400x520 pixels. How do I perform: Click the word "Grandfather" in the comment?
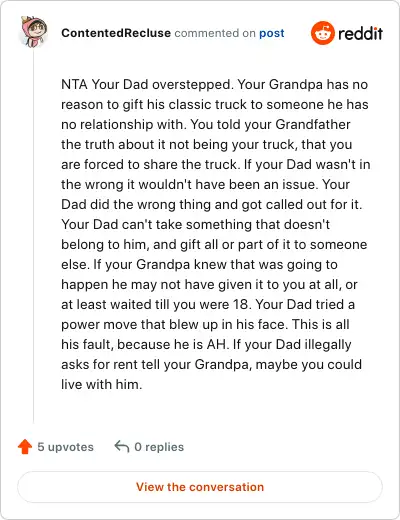click(313, 124)
